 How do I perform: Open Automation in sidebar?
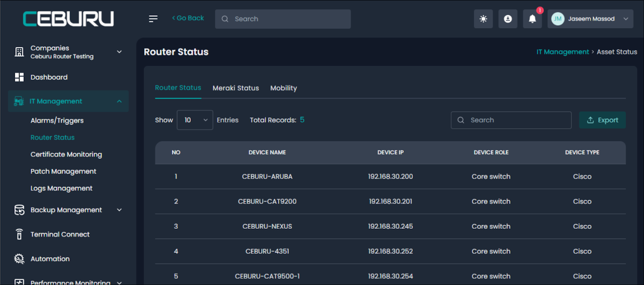click(50, 259)
